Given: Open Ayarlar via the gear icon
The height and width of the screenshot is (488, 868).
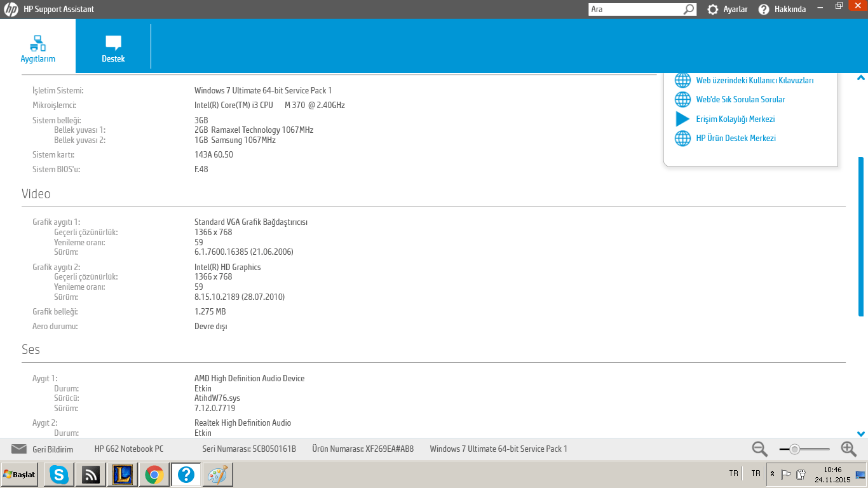Looking at the screenshot, I should coord(713,10).
